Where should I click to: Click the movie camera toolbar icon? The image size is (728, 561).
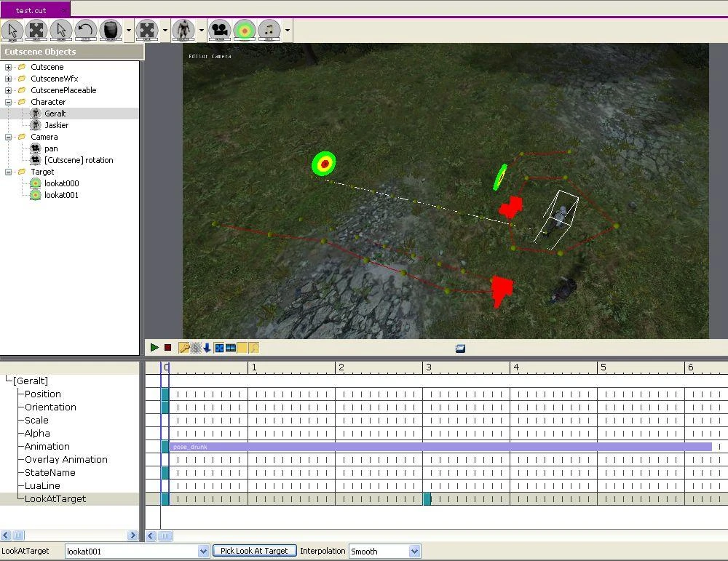click(x=220, y=31)
